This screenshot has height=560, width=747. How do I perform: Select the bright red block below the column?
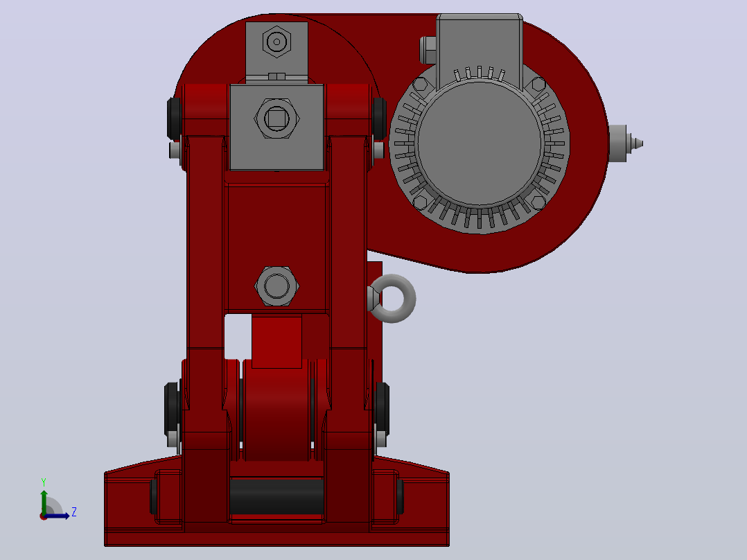pos(276,341)
